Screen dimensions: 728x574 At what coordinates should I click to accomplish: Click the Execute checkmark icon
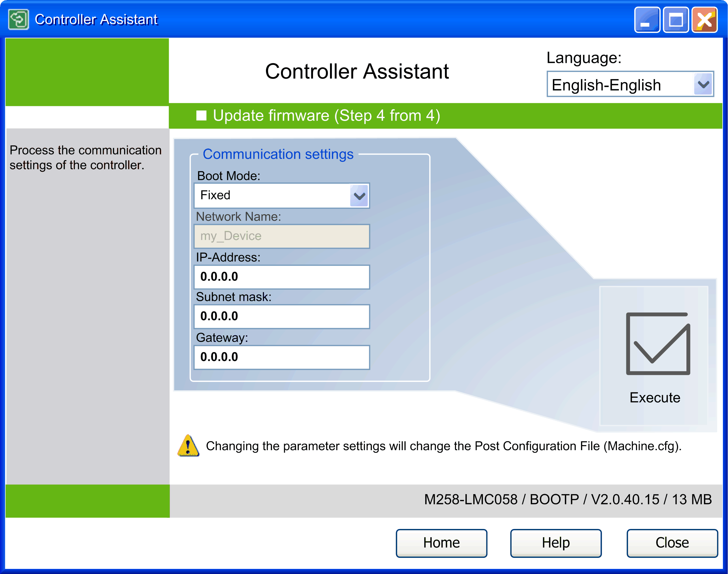[x=657, y=343]
